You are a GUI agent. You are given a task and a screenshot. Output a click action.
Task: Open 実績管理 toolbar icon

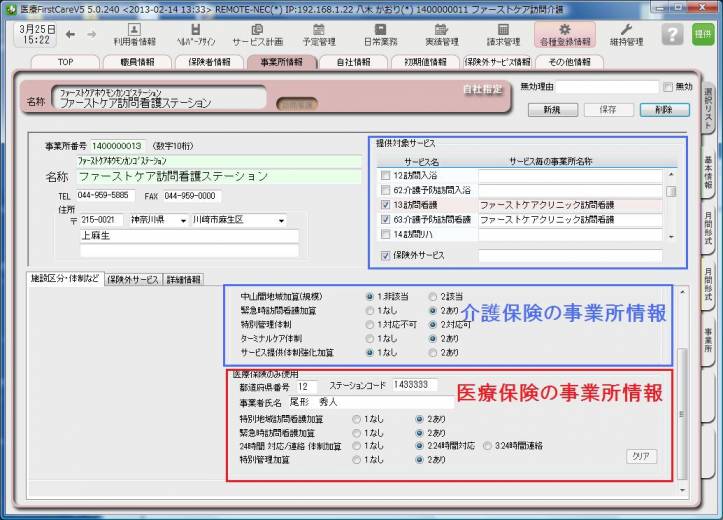441,35
